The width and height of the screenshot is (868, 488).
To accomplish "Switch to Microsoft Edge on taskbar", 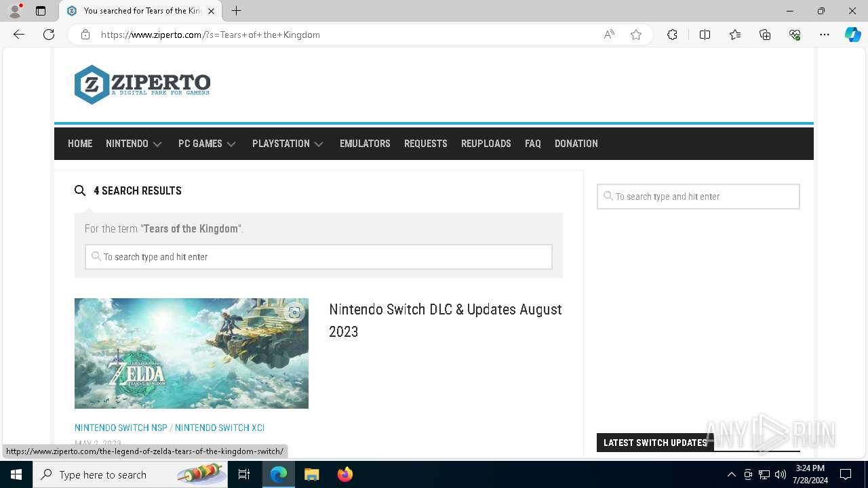I will (x=279, y=474).
